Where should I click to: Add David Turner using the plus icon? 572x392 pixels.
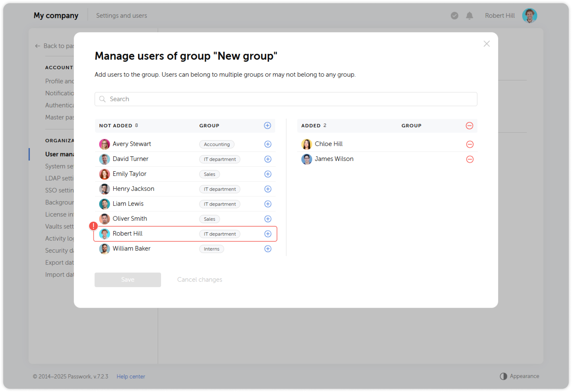click(x=268, y=159)
